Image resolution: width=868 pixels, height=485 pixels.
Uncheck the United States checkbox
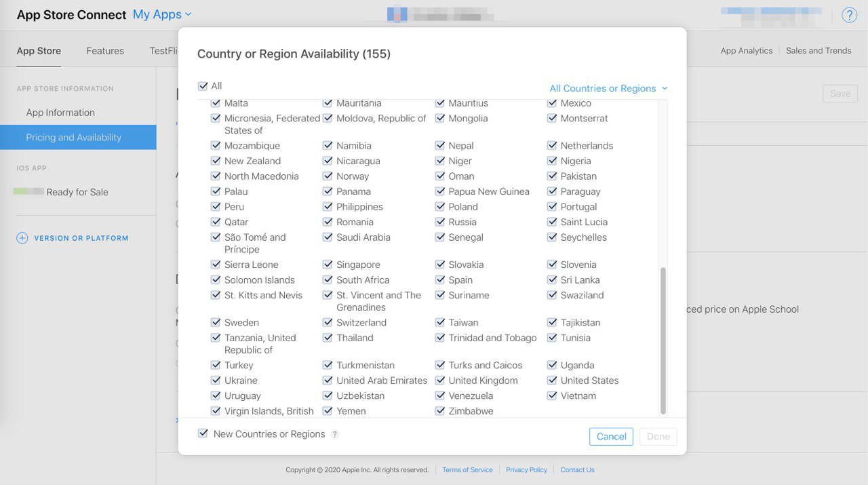(x=552, y=381)
